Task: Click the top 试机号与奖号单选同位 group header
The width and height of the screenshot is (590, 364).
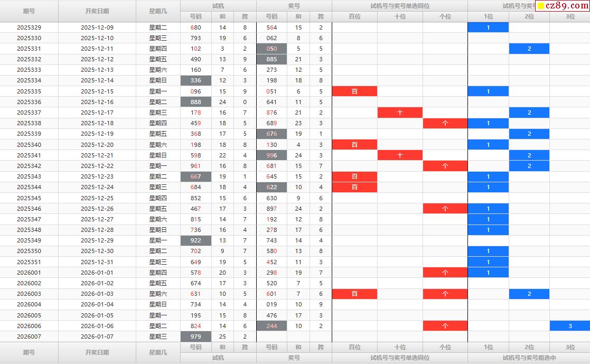Action: click(x=399, y=6)
